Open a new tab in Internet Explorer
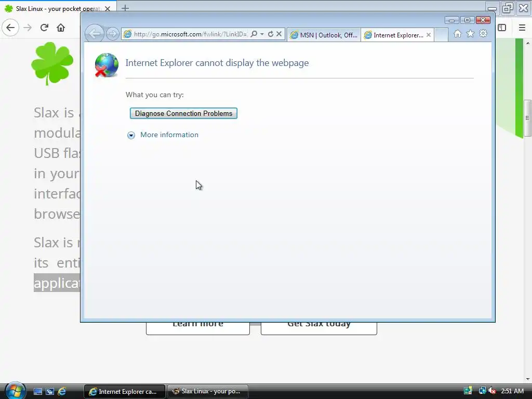The width and height of the screenshot is (532, 399). [441, 35]
